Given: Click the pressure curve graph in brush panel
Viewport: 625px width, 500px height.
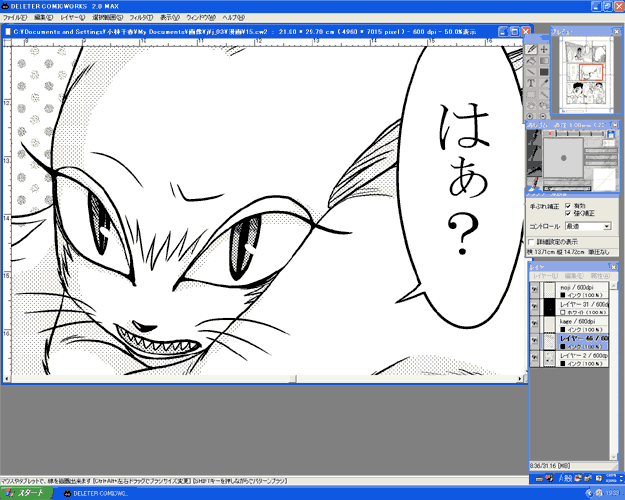Looking at the screenshot, I should point(604,178).
